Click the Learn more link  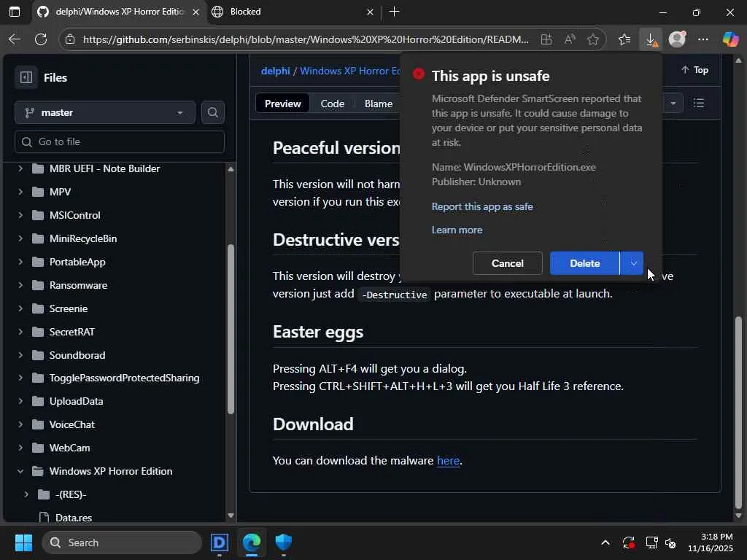(x=457, y=230)
